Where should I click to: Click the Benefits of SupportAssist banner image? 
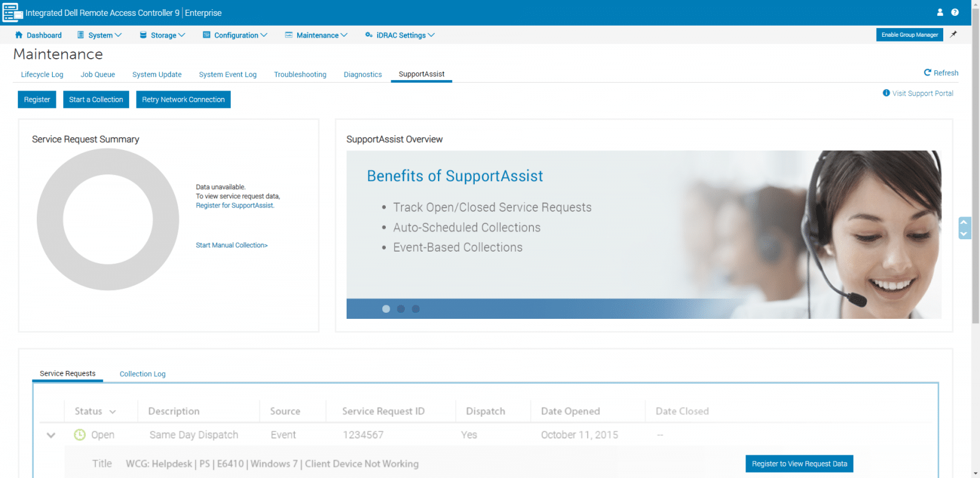(644, 234)
